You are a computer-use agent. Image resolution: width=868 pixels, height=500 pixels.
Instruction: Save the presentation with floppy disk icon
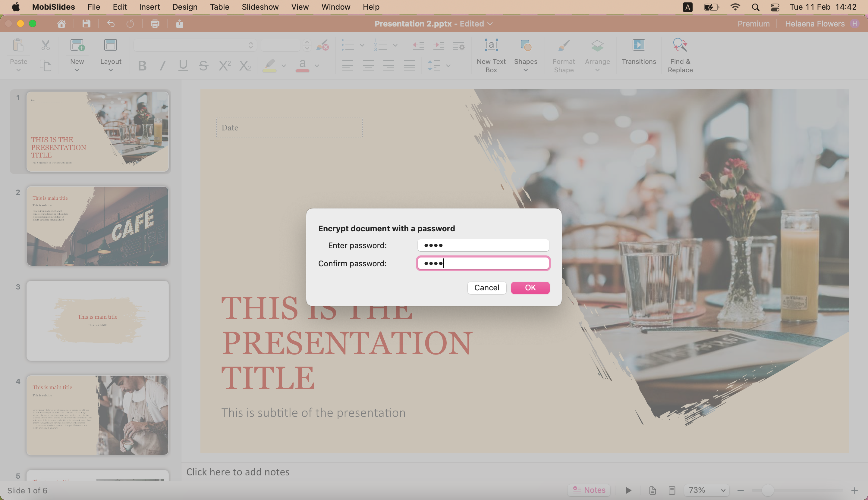[x=86, y=24]
